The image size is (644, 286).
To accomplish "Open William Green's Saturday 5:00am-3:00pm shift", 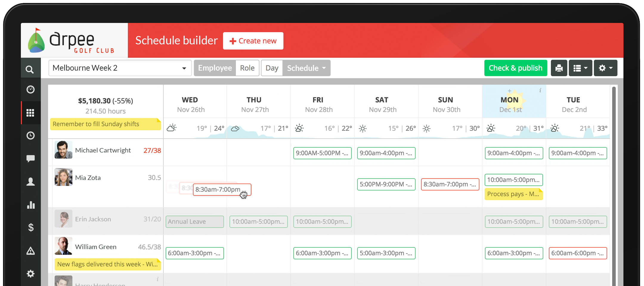I will click(386, 253).
